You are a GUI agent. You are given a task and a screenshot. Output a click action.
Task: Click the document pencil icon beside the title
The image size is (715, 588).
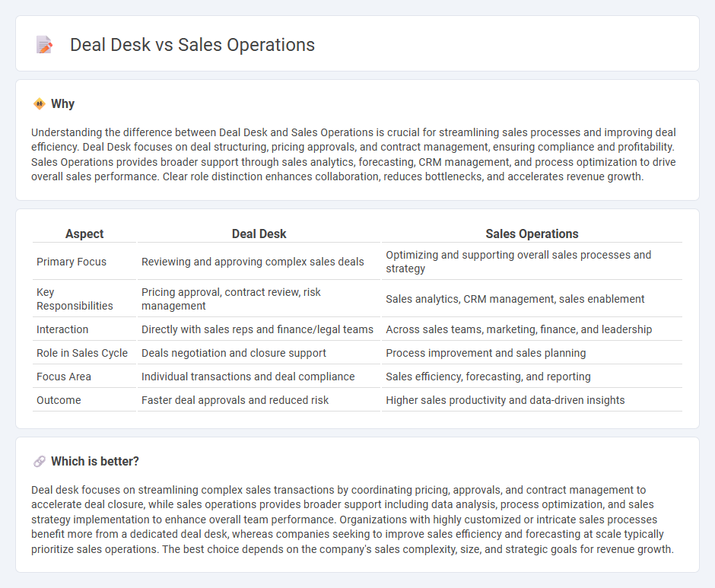point(44,45)
